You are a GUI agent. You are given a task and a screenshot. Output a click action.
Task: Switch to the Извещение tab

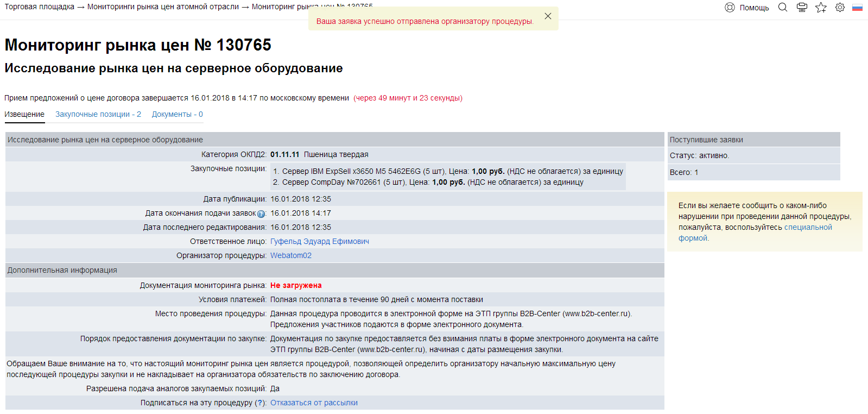[24, 114]
